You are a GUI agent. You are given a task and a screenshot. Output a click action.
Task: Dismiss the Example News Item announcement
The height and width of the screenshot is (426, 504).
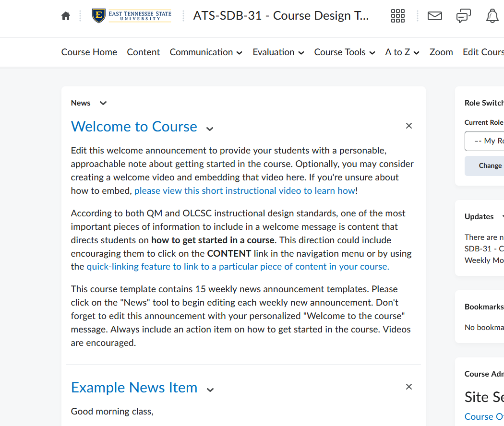coord(409,387)
